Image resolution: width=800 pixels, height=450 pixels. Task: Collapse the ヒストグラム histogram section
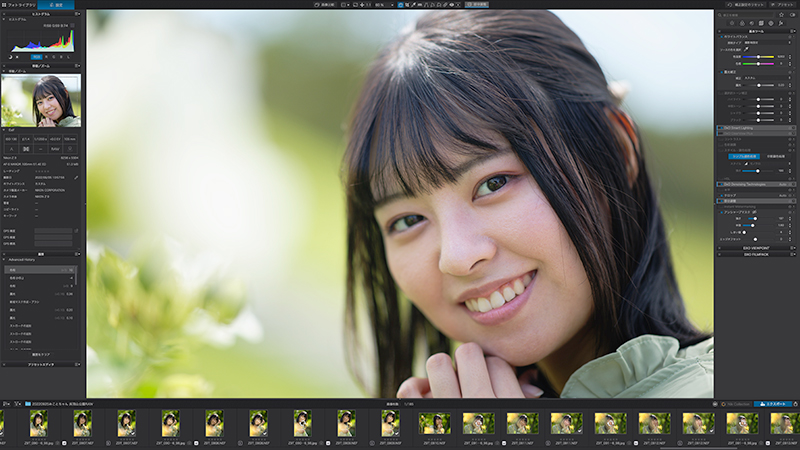pos(4,19)
